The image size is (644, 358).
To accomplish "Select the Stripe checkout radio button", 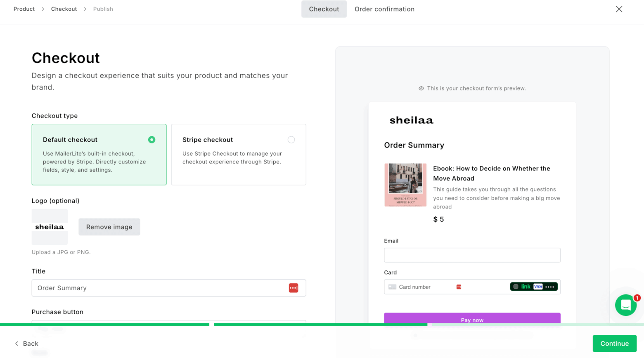I will (291, 140).
